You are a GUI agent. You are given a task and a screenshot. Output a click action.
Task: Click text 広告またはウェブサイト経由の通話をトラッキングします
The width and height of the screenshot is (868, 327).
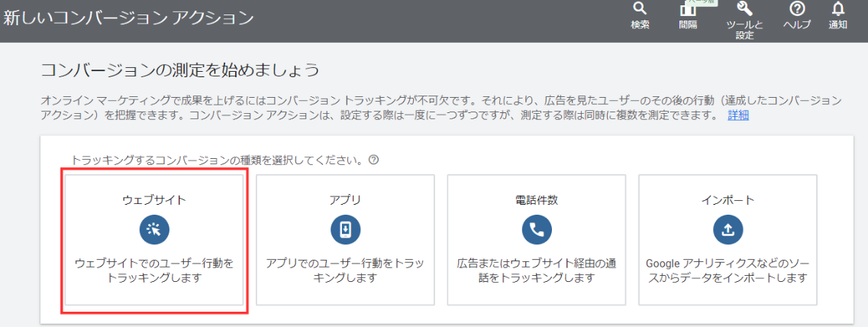pos(537,270)
